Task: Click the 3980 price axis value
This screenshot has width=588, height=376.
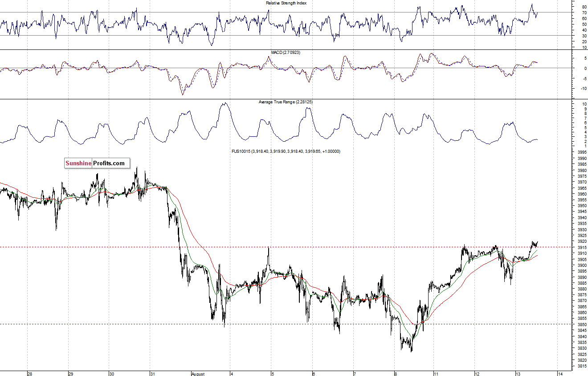Action: click(x=581, y=170)
